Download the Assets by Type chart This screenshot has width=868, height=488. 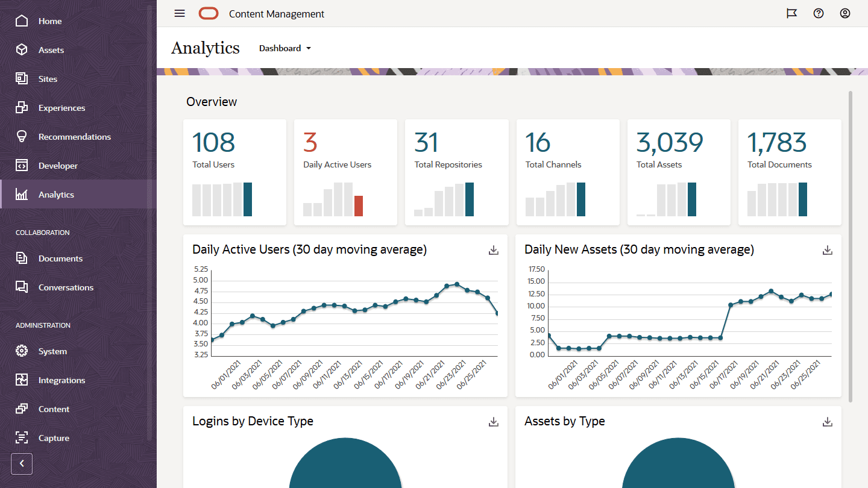click(827, 422)
